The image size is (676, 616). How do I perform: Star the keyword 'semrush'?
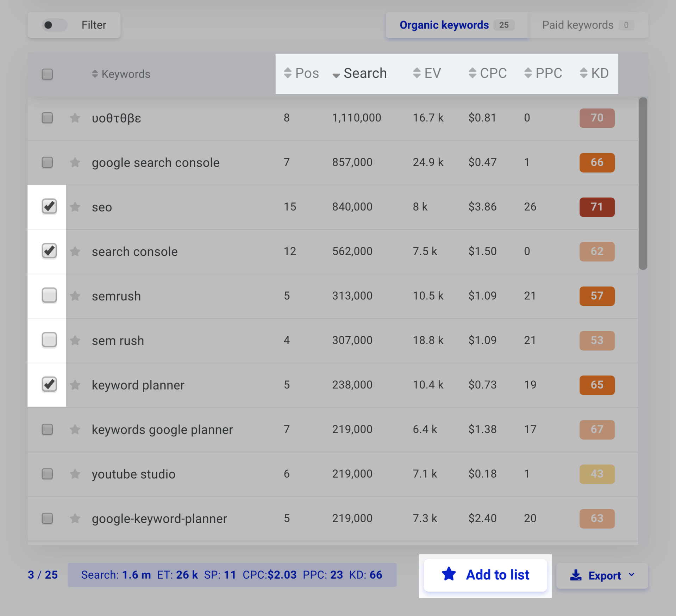pos(75,296)
